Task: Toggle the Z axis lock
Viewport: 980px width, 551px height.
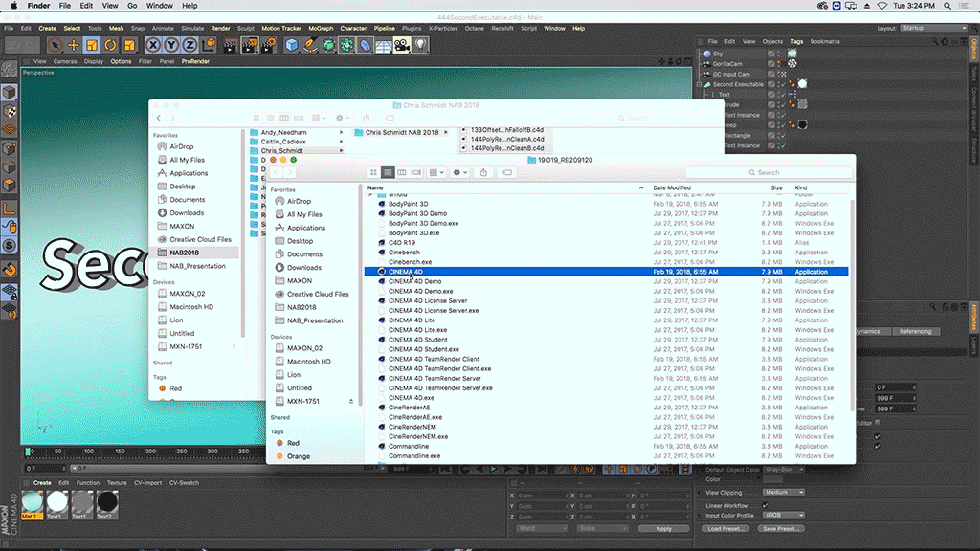Action: pos(189,45)
